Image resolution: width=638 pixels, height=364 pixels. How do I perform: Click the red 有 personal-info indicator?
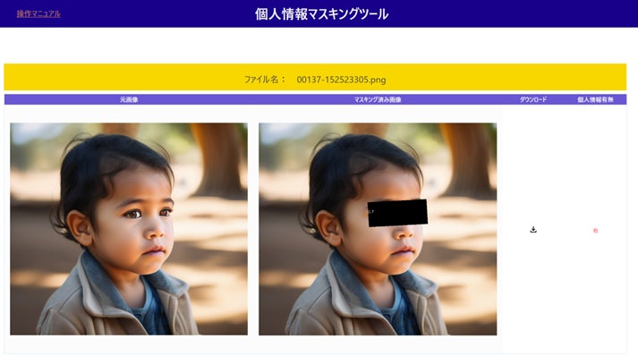click(595, 231)
